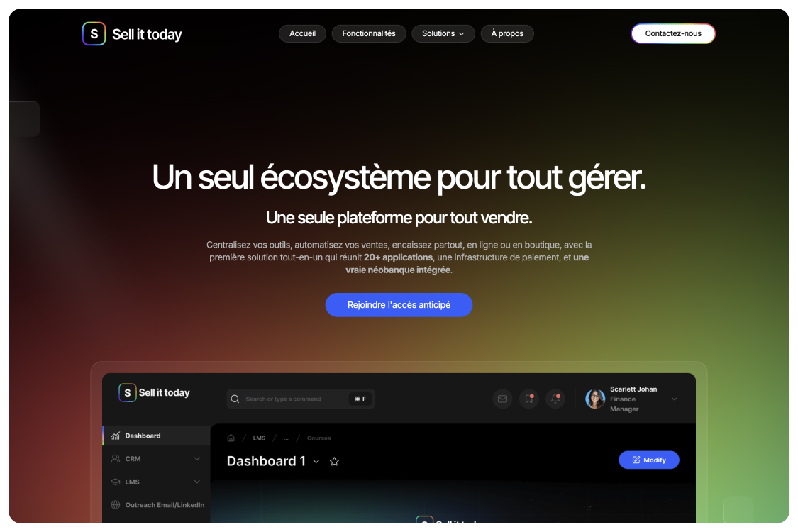Open the Fonctionnalités nav item
Viewport: 798px width, 532px height.
369,33
